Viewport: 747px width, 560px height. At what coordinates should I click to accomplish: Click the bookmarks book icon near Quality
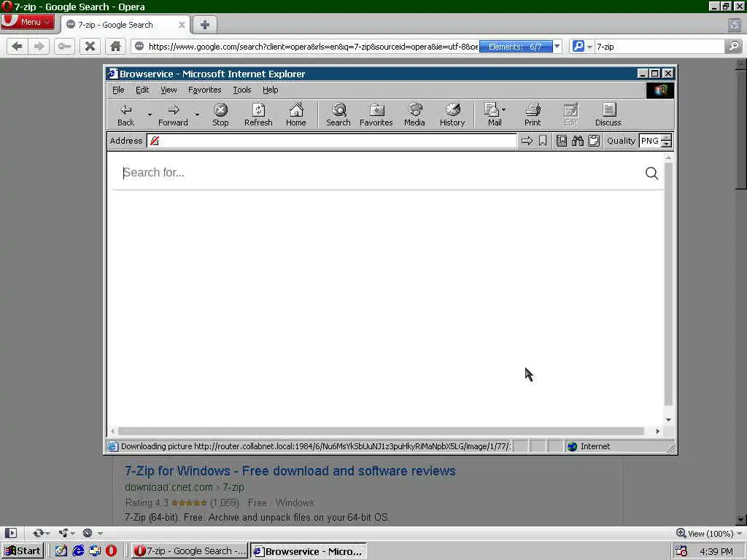[x=562, y=141]
